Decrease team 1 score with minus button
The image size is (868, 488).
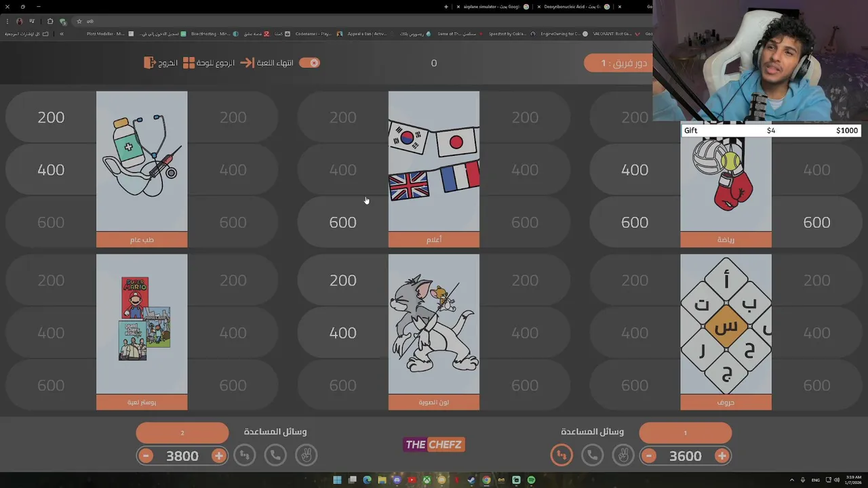click(x=649, y=456)
